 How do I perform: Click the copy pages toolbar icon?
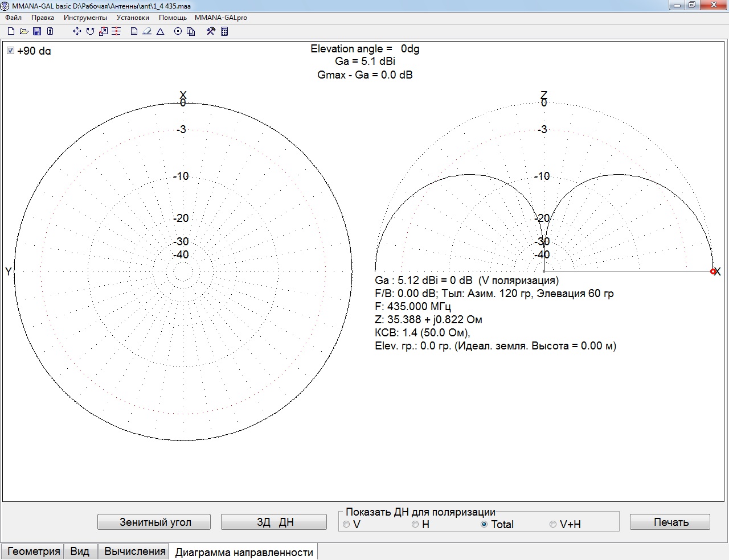click(191, 31)
